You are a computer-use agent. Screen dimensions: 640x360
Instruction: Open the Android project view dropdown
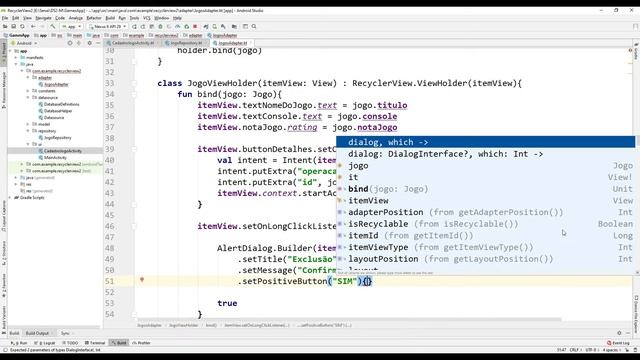click(x=24, y=43)
